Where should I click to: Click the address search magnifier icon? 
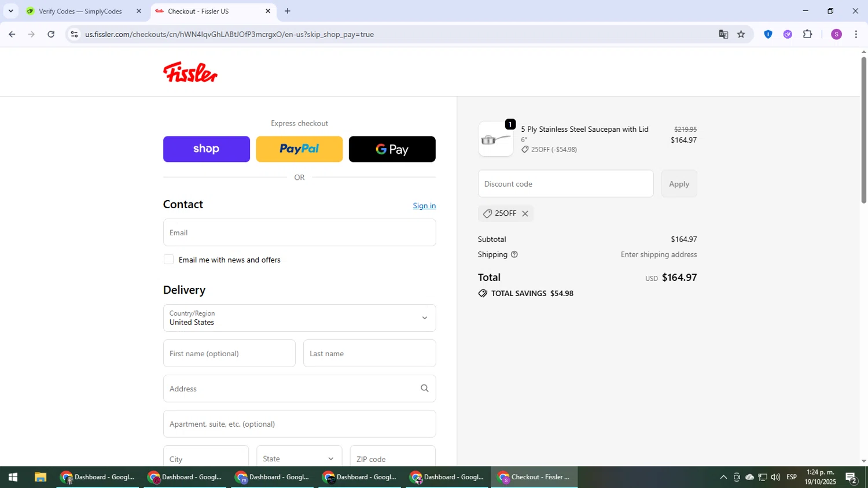click(424, 389)
